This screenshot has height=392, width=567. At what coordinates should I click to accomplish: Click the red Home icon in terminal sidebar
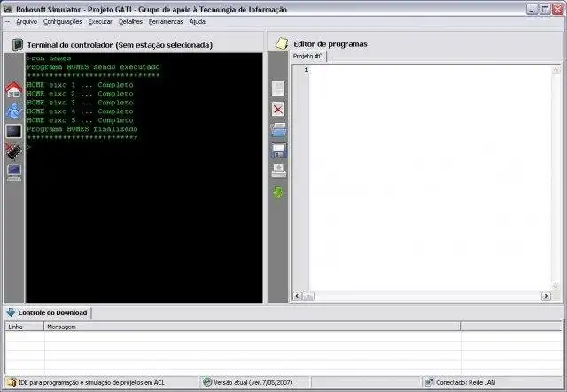tap(14, 89)
